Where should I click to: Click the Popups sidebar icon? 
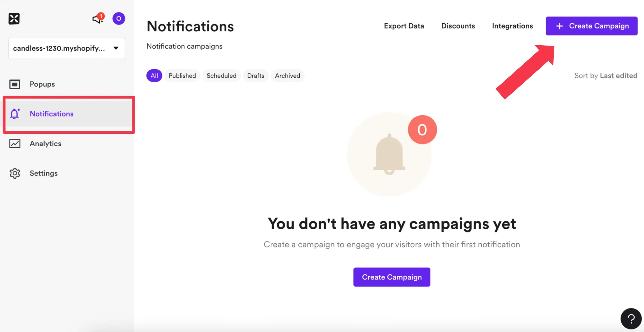(15, 84)
